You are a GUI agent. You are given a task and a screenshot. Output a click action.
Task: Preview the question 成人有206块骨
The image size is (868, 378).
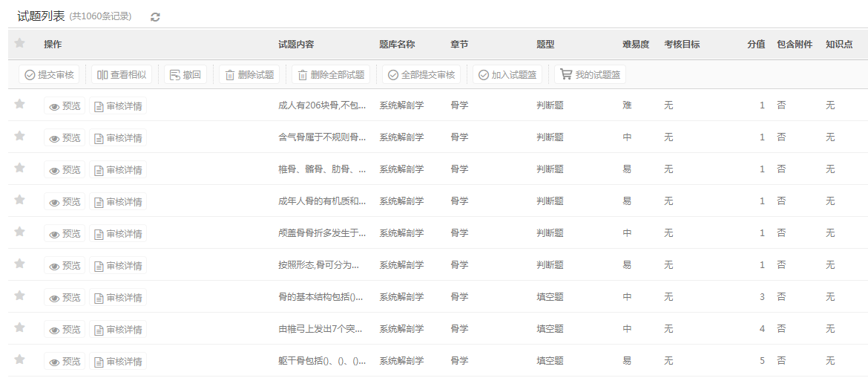point(65,106)
